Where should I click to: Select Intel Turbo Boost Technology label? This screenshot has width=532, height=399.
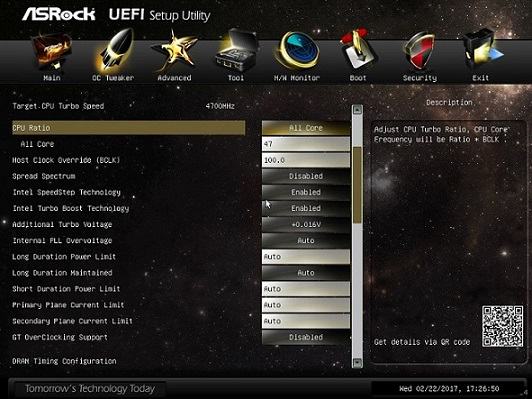tap(71, 208)
